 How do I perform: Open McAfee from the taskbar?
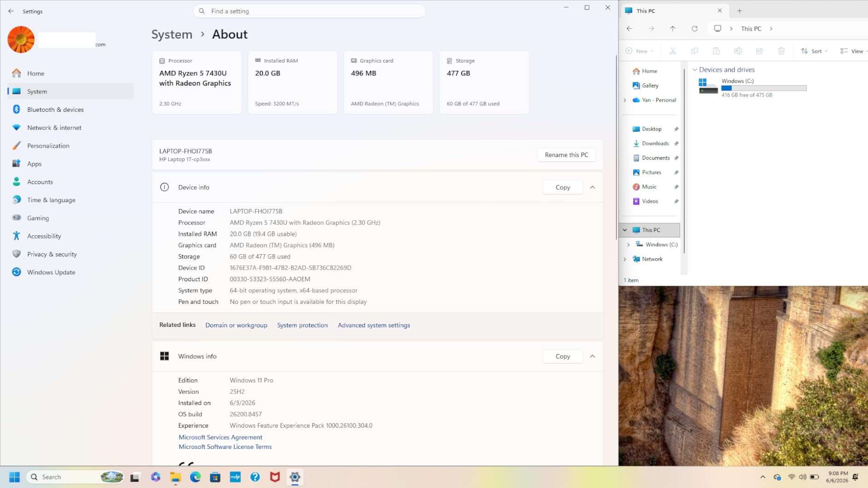tap(275, 477)
